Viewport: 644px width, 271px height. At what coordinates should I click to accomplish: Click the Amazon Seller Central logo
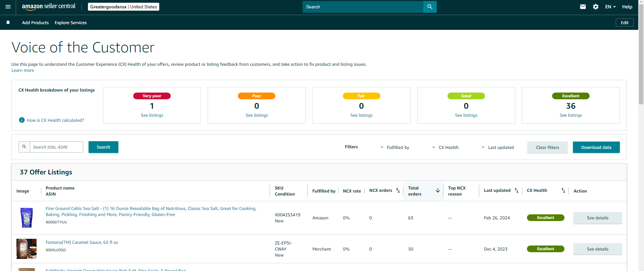49,7
